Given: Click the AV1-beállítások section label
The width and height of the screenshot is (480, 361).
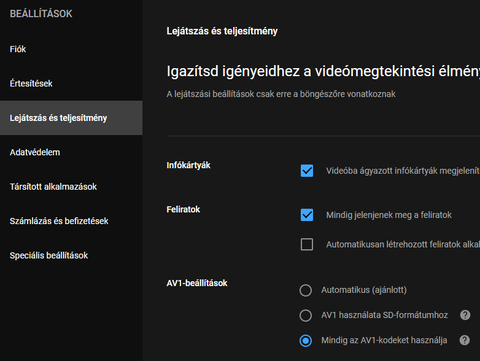Looking at the screenshot, I should point(197,283).
